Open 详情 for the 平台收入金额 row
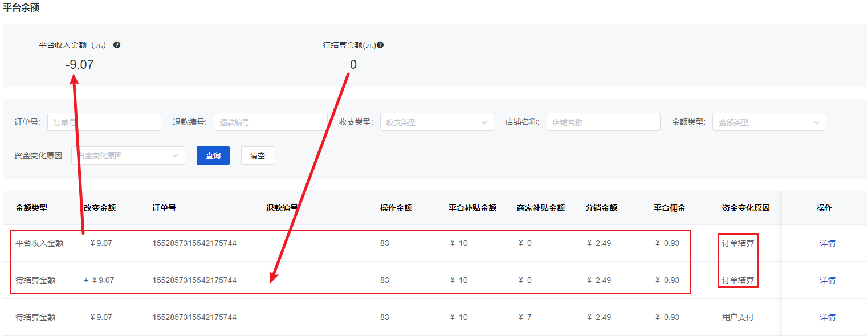This screenshot has height=336, width=868. 828,243
